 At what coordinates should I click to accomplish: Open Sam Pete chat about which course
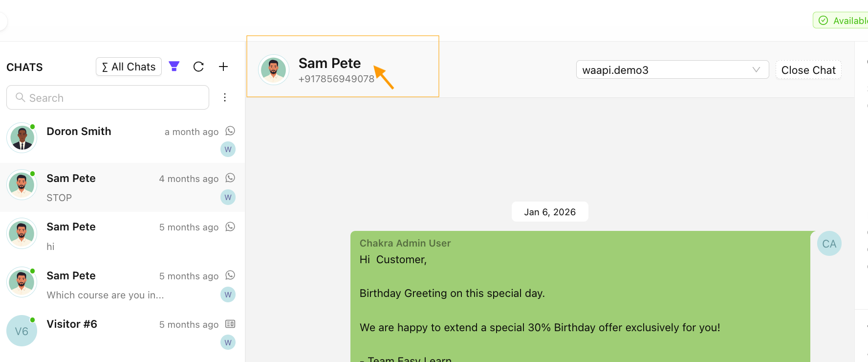coord(122,285)
